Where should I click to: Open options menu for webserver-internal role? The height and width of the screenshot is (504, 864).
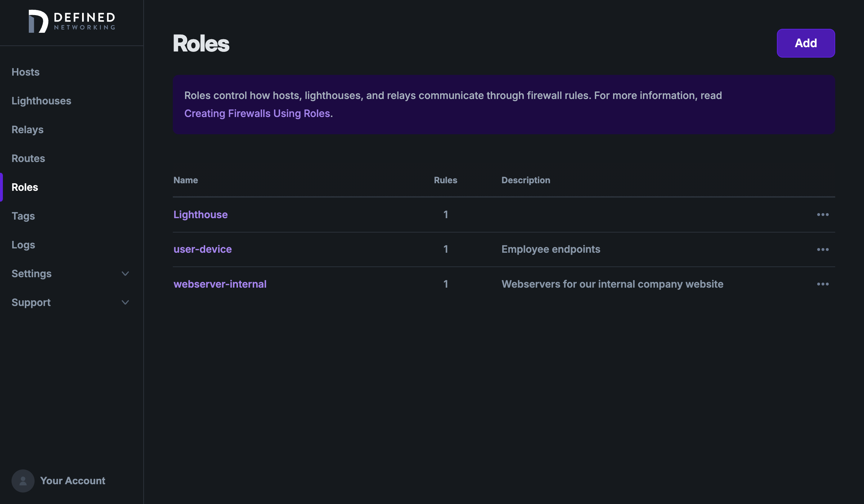coord(823,284)
